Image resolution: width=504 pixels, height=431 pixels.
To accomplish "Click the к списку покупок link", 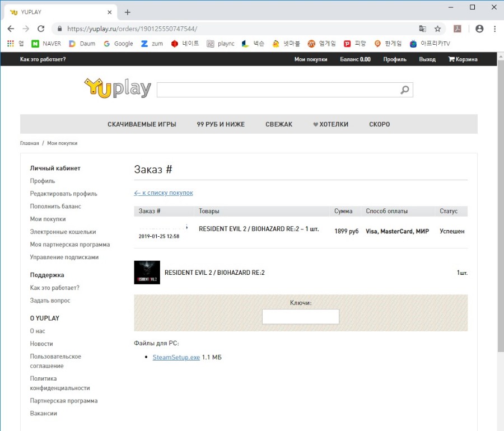I will tap(164, 193).
